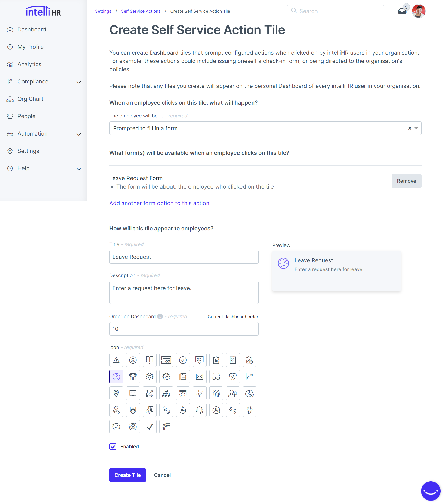The image size is (444, 504).
Task: Click Add another form option link
Action: click(x=159, y=203)
